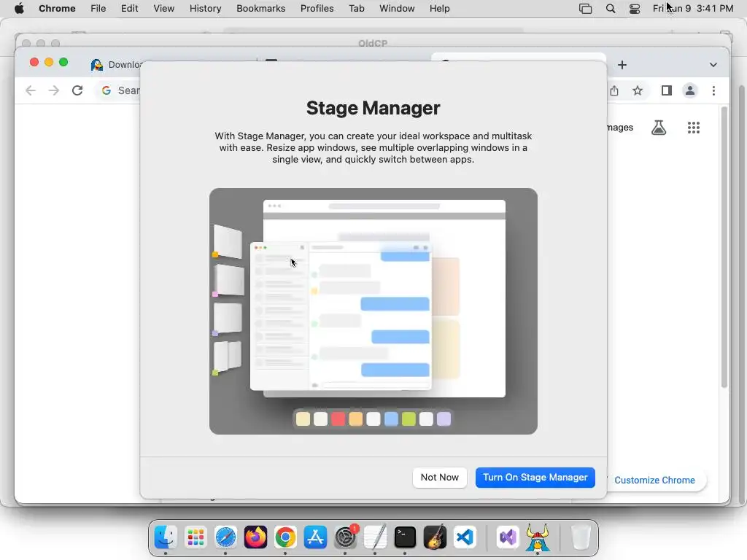Click Stage Manager preview illustration
The height and width of the screenshot is (560, 747).
373,311
